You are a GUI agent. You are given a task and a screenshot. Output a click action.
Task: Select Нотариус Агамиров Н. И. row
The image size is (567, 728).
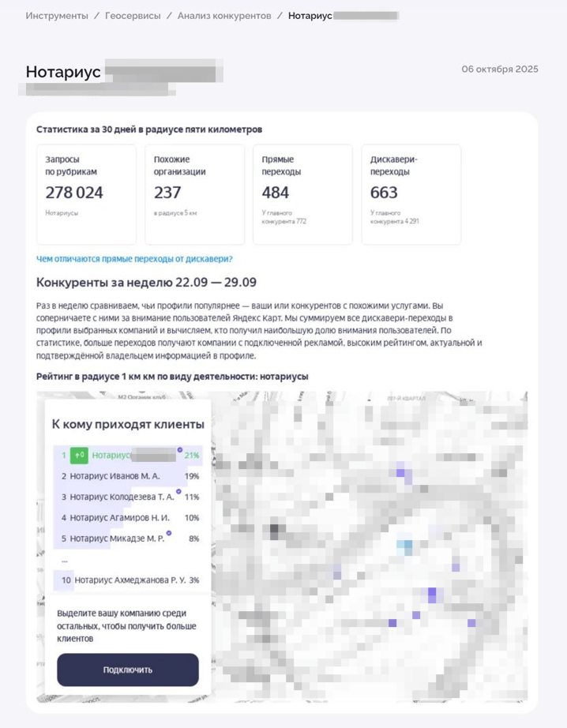tap(128, 518)
